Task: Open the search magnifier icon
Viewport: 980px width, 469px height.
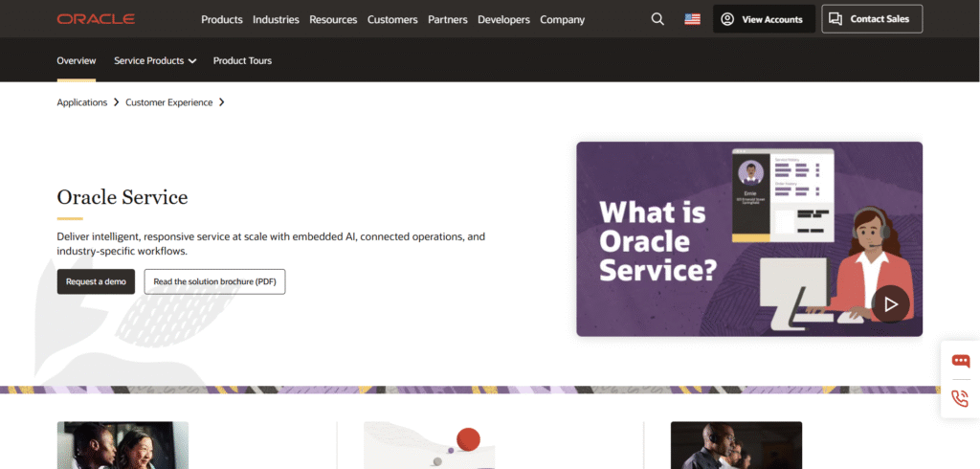Action: tap(657, 19)
